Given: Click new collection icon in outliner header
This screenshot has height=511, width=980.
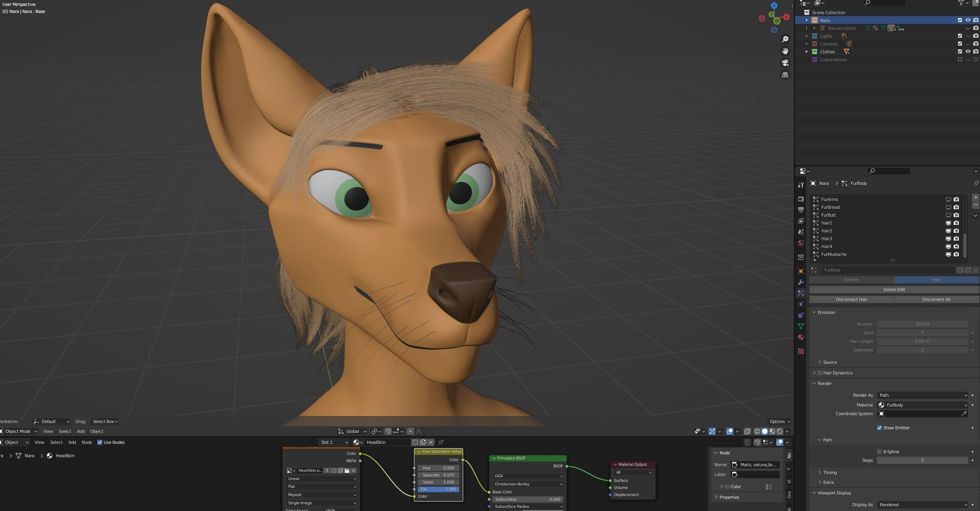Looking at the screenshot, I should pyautogui.click(x=976, y=3).
